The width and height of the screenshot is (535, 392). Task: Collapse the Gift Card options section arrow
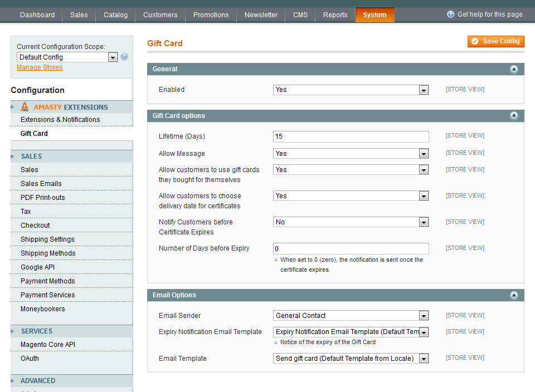pyautogui.click(x=514, y=115)
